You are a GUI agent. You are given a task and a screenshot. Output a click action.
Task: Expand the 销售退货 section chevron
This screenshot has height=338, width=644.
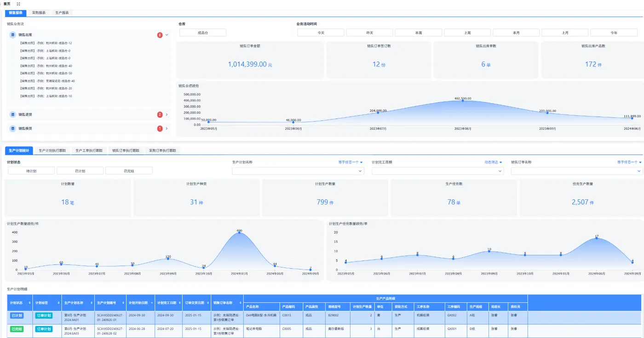[167, 115]
